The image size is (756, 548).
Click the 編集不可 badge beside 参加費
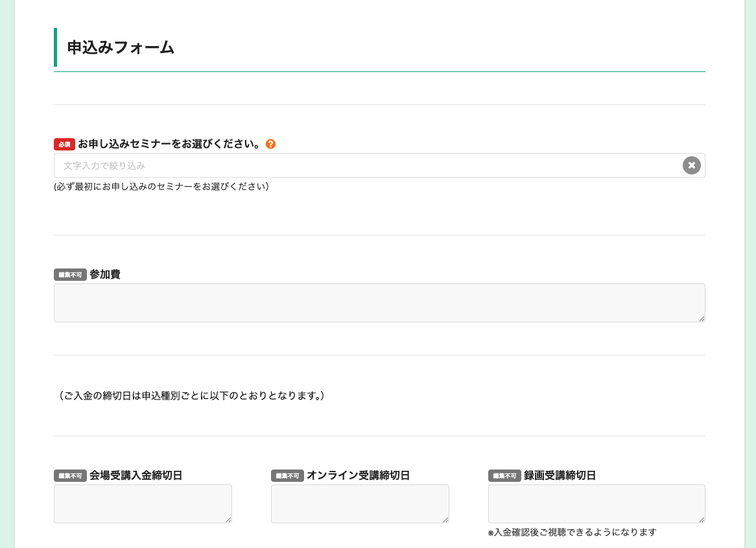[x=70, y=274]
